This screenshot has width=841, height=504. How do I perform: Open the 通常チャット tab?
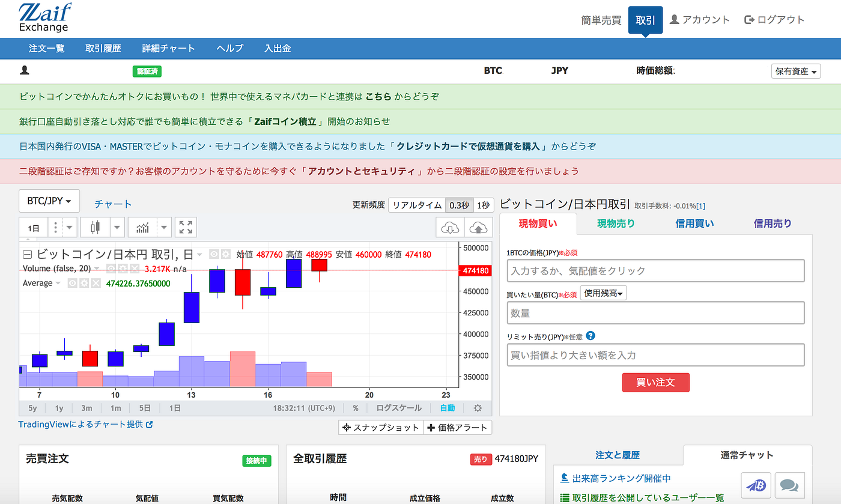(x=747, y=455)
